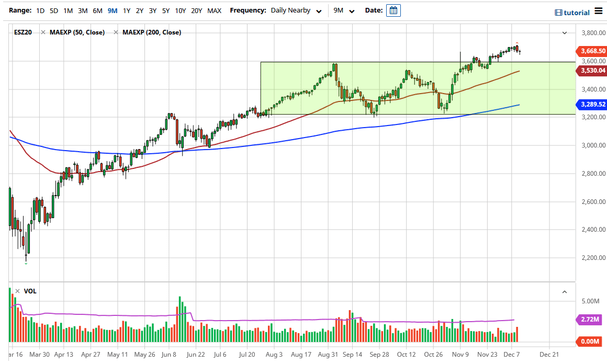This screenshot has height=364, width=607.
Task: Select the 1Y range
Action: click(127, 10)
